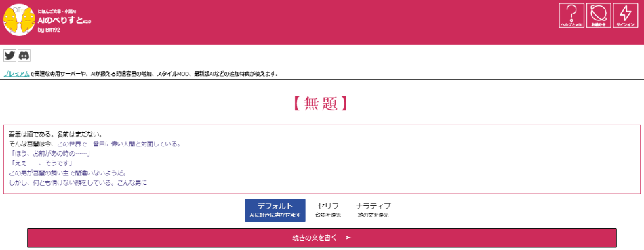Viewport: 644px width, 250px height.
Task: Click inside the story text editor
Action: pyautogui.click(x=322, y=159)
